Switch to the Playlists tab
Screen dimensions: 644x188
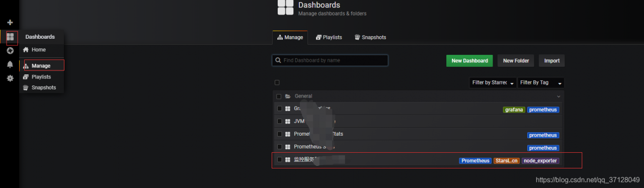(329, 37)
